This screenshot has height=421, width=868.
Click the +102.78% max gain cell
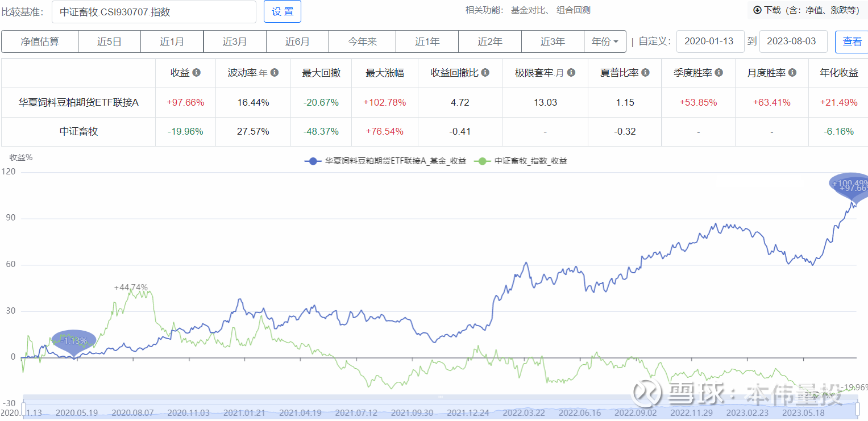(x=385, y=102)
